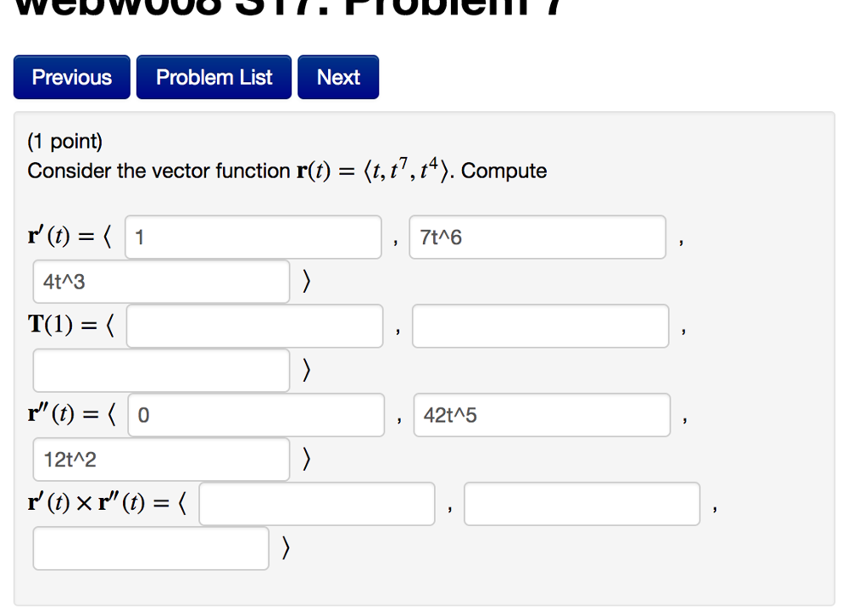Open the Problem List page

[x=213, y=76]
